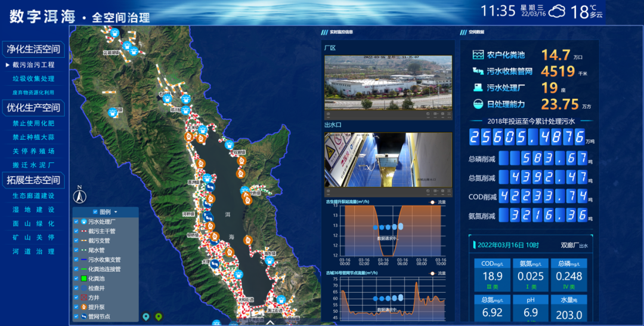Click the green 化粪池 legend color swatch
This screenshot has width=644, height=326.
(x=84, y=279)
